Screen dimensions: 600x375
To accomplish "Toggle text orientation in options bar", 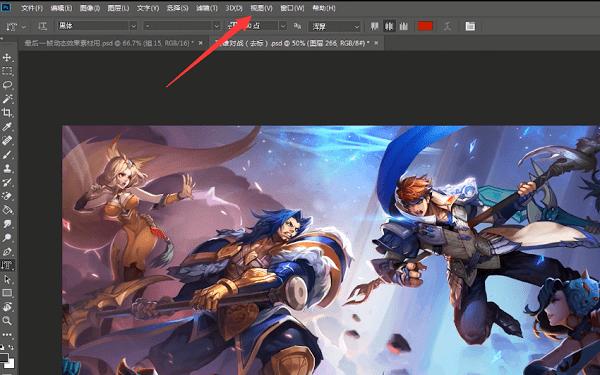I will 42,26.
